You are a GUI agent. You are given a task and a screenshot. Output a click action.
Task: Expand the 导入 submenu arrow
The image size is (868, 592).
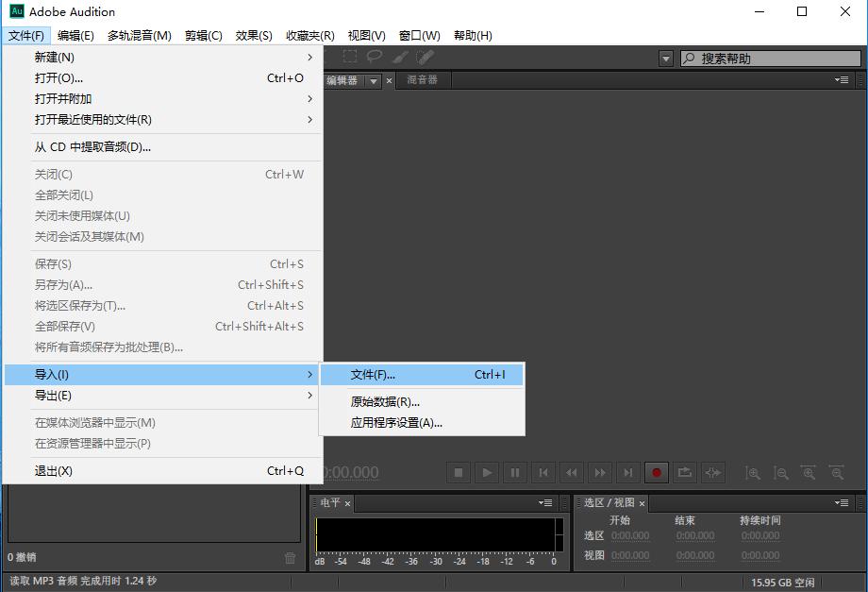[310, 374]
